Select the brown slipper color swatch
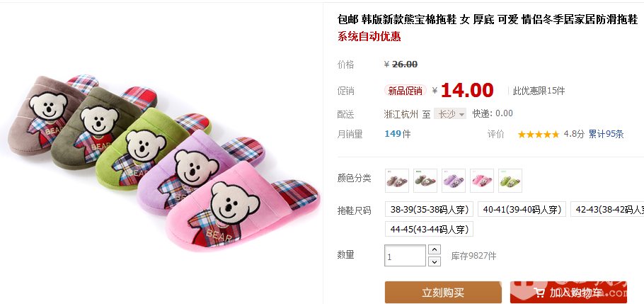The image size is (644, 304). click(397, 181)
